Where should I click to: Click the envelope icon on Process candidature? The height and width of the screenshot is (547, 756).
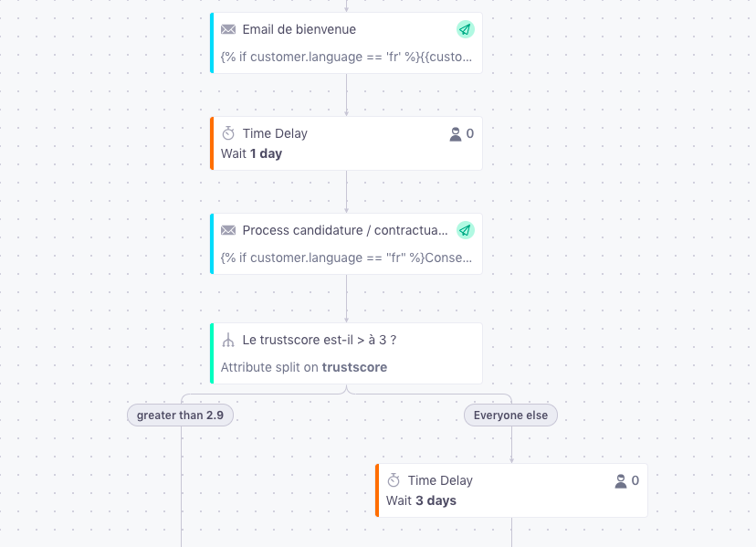(x=228, y=230)
